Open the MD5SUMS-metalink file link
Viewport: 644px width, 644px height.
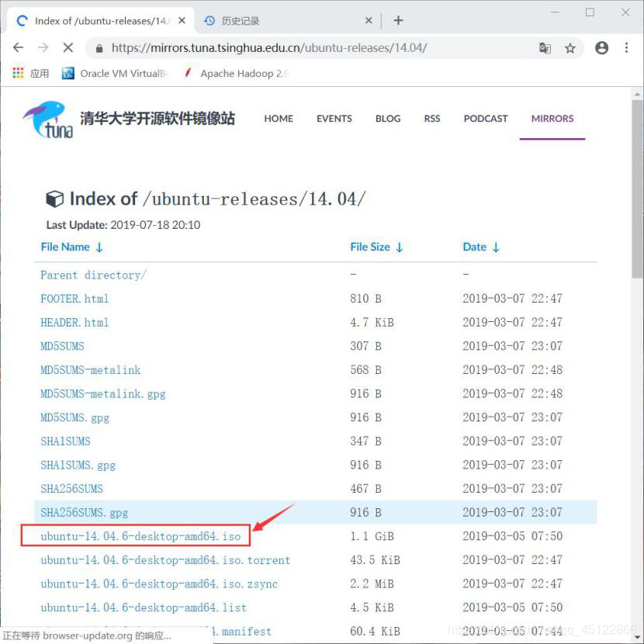click(90, 370)
